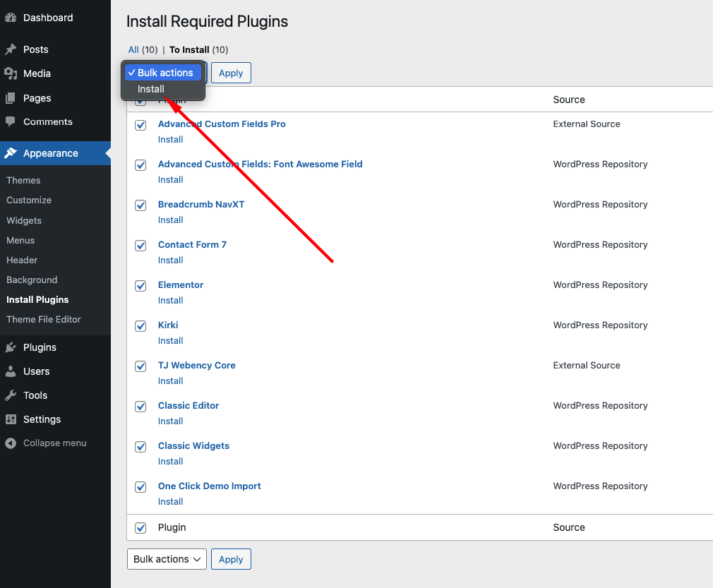This screenshot has height=588, width=713.
Task: Deselect the Elementor plugin checkbox
Action: 140,286
